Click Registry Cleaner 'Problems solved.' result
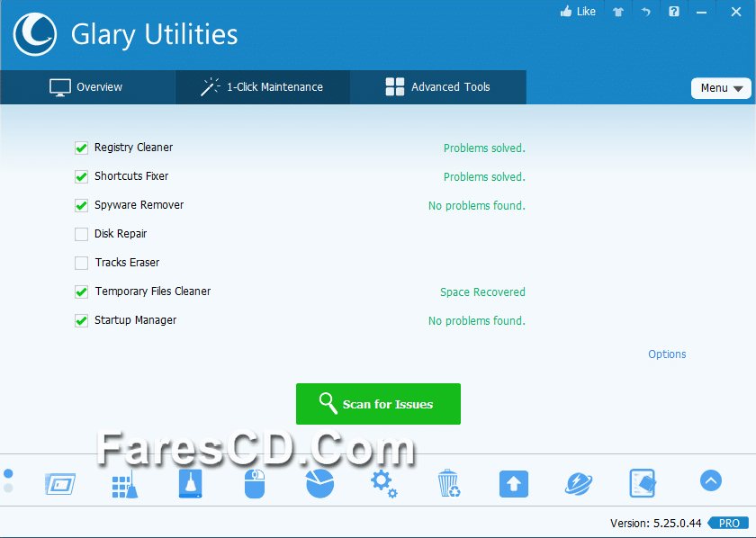 484,148
